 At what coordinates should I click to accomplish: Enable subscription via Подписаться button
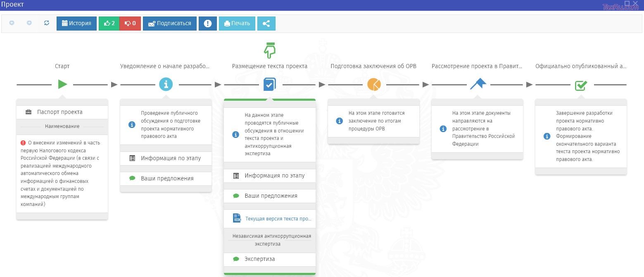169,24
